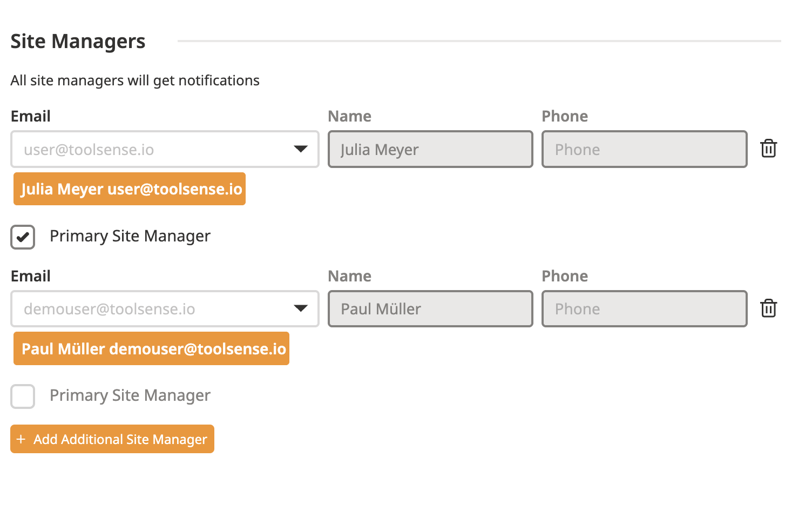Expand the demouser@toolsense.io email dropdown arrow
The height and width of the screenshot is (511, 812).
pyautogui.click(x=301, y=308)
